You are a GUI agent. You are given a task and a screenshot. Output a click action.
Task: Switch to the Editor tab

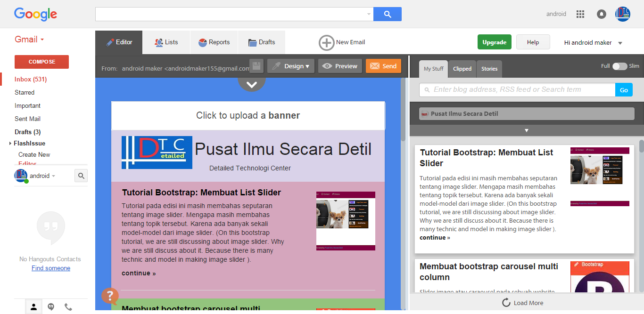pos(119,42)
